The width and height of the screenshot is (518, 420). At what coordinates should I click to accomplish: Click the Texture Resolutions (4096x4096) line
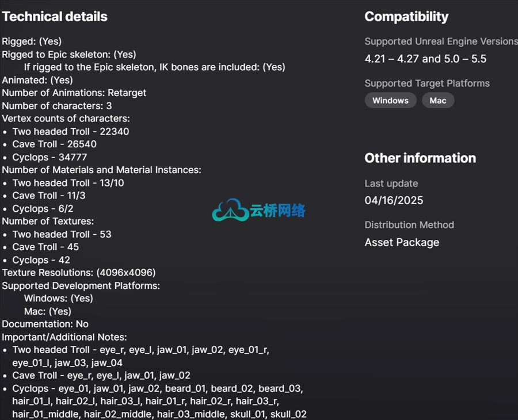[x=79, y=273]
